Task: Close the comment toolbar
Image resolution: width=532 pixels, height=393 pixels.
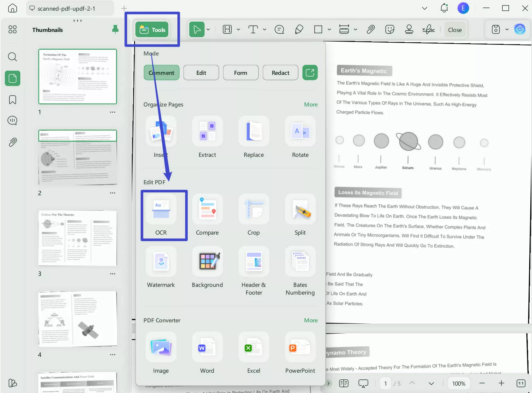Action: (x=455, y=30)
